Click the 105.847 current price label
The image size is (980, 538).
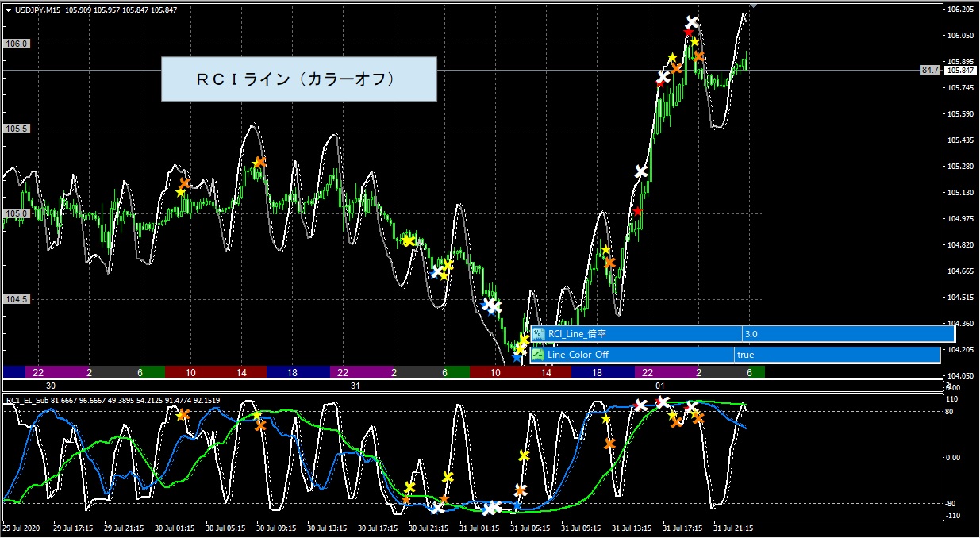pyautogui.click(x=959, y=70)
